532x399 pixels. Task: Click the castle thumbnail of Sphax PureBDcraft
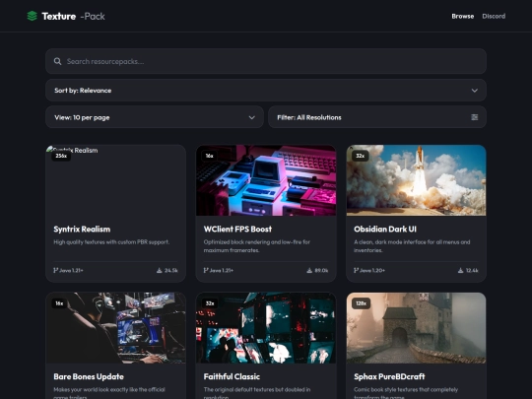[416, 328]
